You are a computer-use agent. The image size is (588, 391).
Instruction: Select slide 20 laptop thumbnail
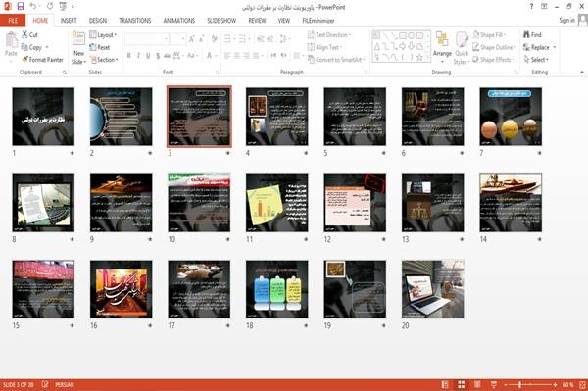click(433, 289)
